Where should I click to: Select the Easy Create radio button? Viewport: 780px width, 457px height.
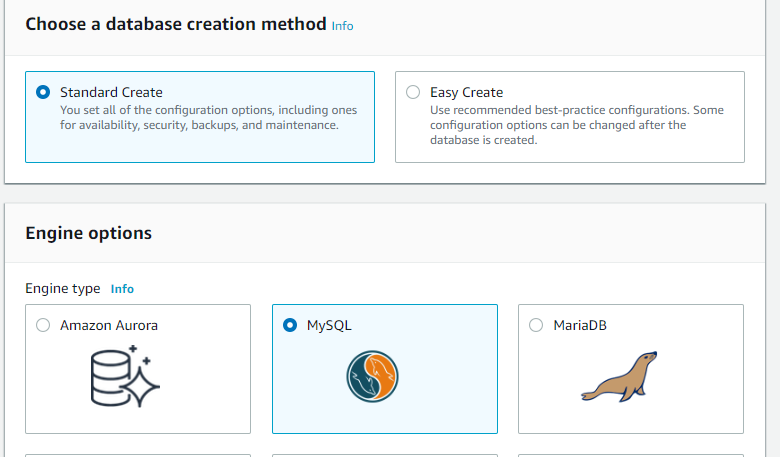[x=413, y=92]
